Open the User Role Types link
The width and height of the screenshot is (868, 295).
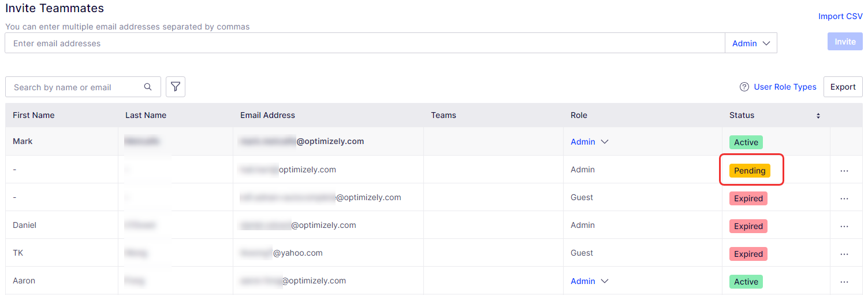click(785, 87)
